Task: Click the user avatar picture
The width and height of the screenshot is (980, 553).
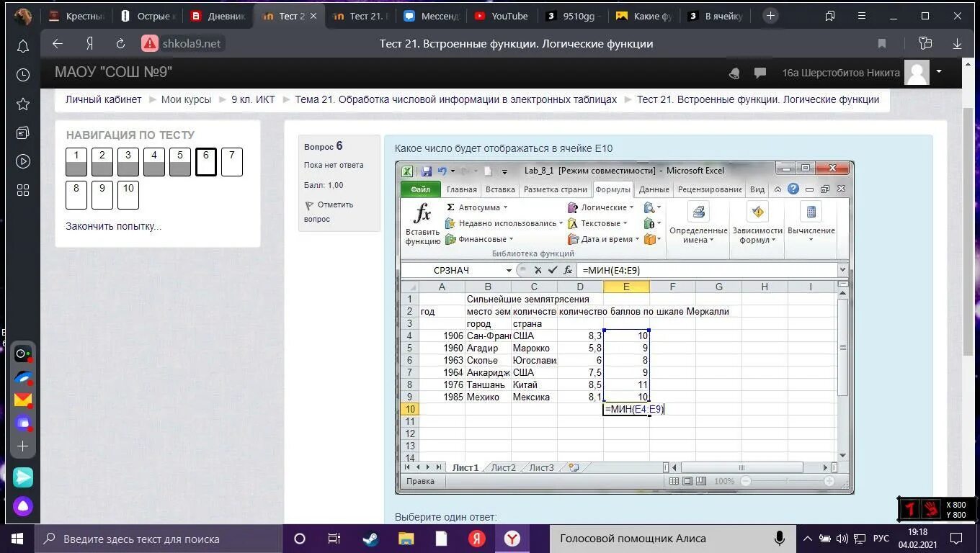Action: [x=917, y=73]
